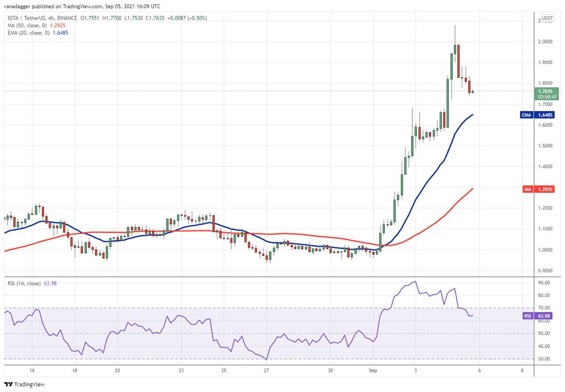565x392 pixels.
Task: Click the '27' date axis label
Action: [x=266, y=371]
